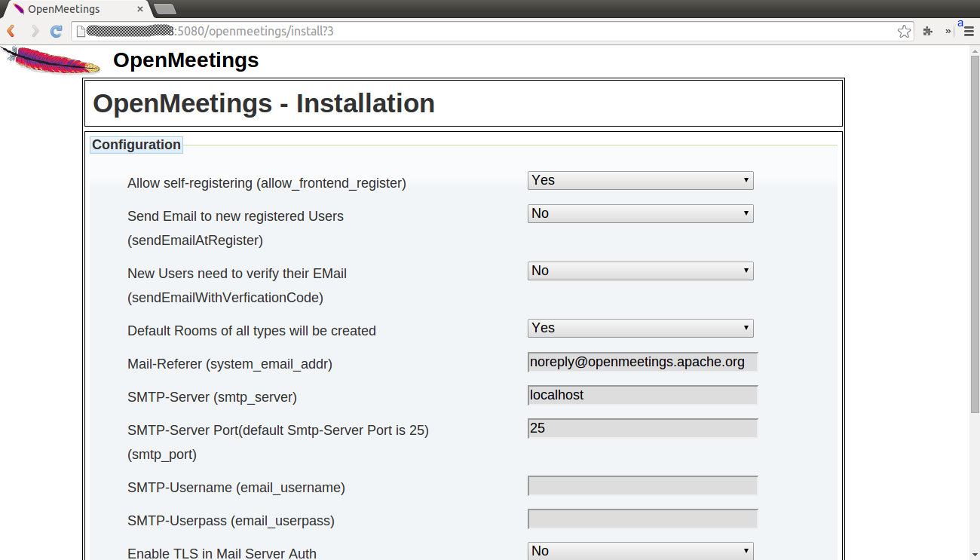The image size is (980, 560).
Task: Click the browser forward arrow
Action: pyautogui.click(x=35, y=31)
